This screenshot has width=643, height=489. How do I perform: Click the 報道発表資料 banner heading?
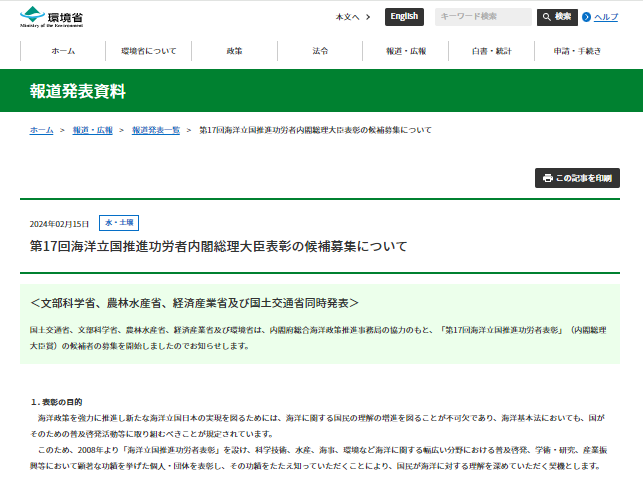[x=78, y=91]
